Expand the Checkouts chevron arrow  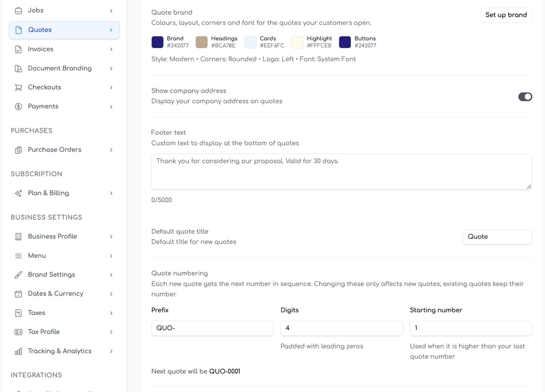(x=111, y=88)
